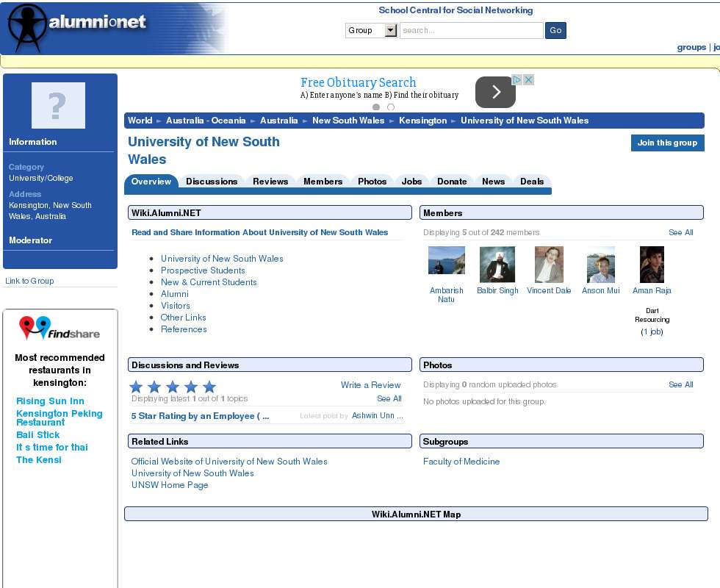The image size is (720, 588).
Task: Click the group's question mark placeholder image
Action: (x=58, y=105)
